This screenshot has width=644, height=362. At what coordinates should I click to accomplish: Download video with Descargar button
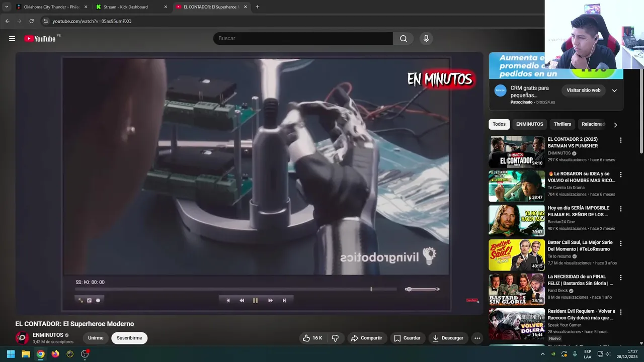click(x=448, y=338)
